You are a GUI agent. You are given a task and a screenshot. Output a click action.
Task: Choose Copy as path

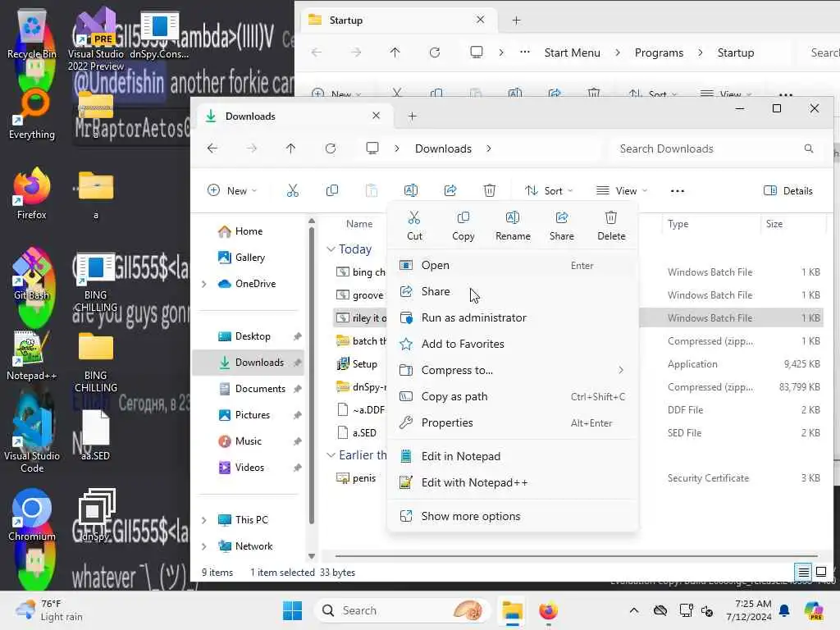tap(513, 396)
